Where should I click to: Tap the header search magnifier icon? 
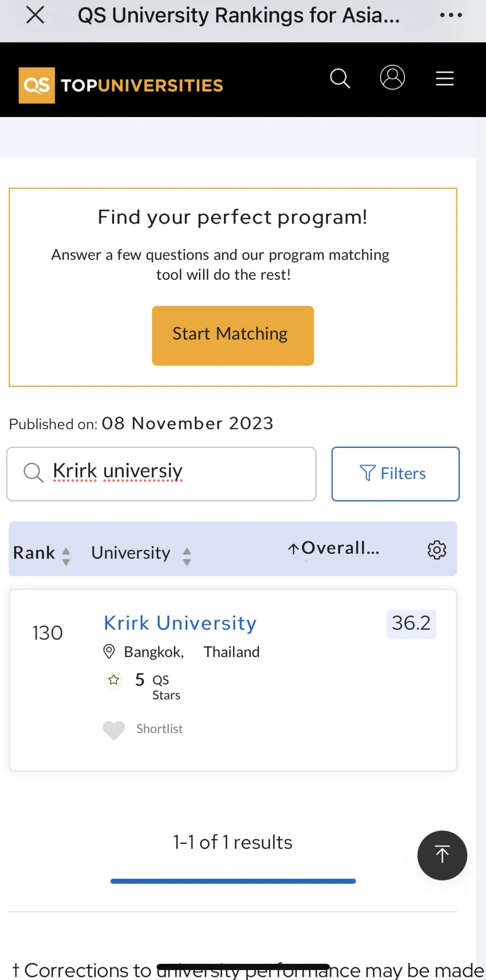(x=340, y=78)
